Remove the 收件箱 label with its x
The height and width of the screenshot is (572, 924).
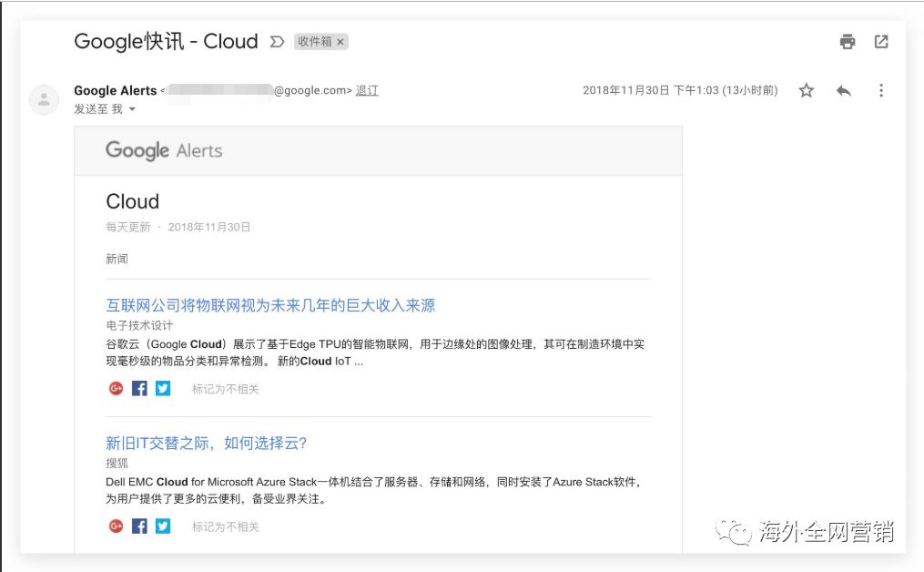coord(341,41)
